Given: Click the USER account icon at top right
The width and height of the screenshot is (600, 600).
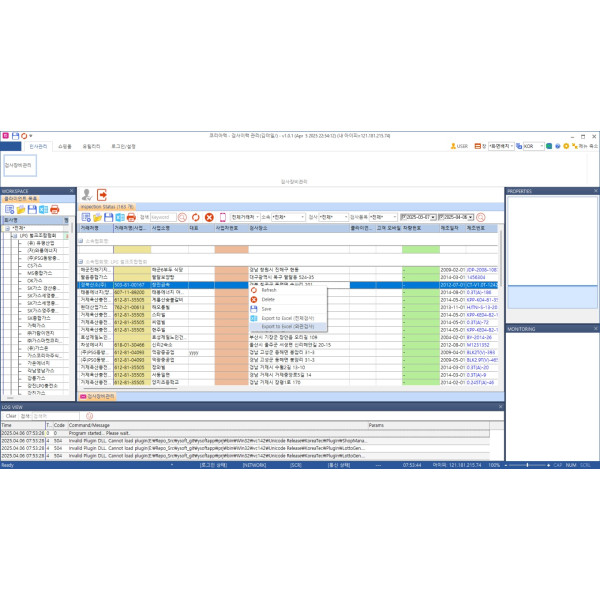Looking at the screenshot, I should [456, 146].
